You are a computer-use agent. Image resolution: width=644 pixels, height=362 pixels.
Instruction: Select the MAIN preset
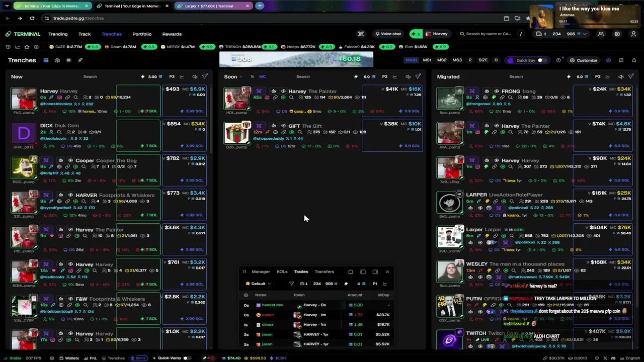coord(411,60)
